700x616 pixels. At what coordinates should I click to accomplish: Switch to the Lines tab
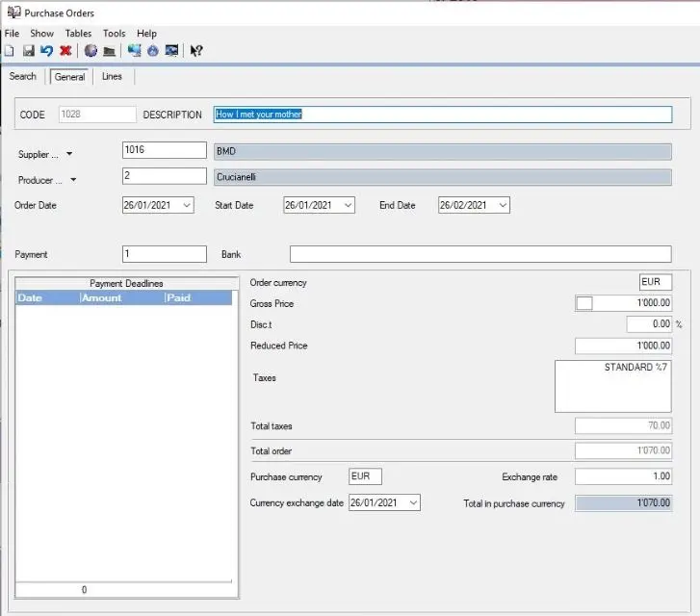[x=113, y=76]
